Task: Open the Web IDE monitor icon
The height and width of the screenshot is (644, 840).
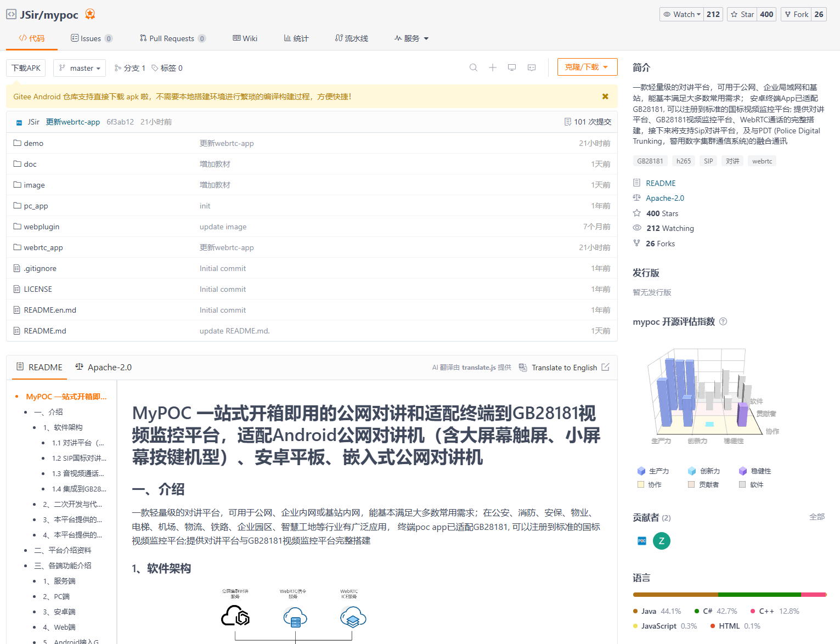Action: [x=512, y=67]
